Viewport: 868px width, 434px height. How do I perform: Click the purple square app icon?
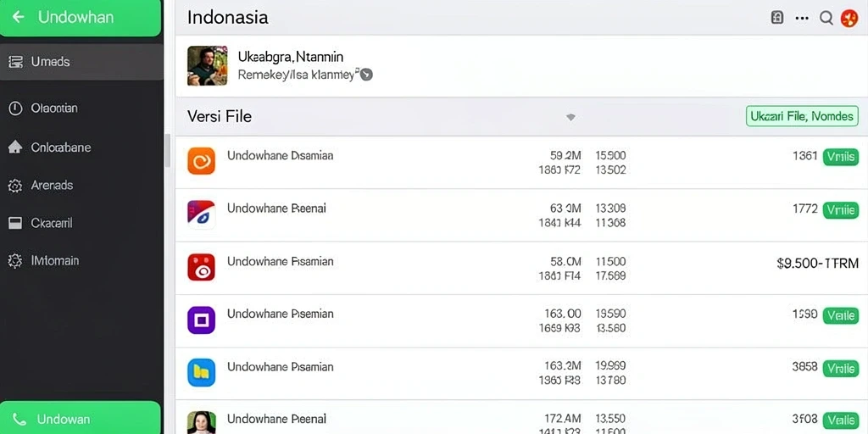click(201, 320)
